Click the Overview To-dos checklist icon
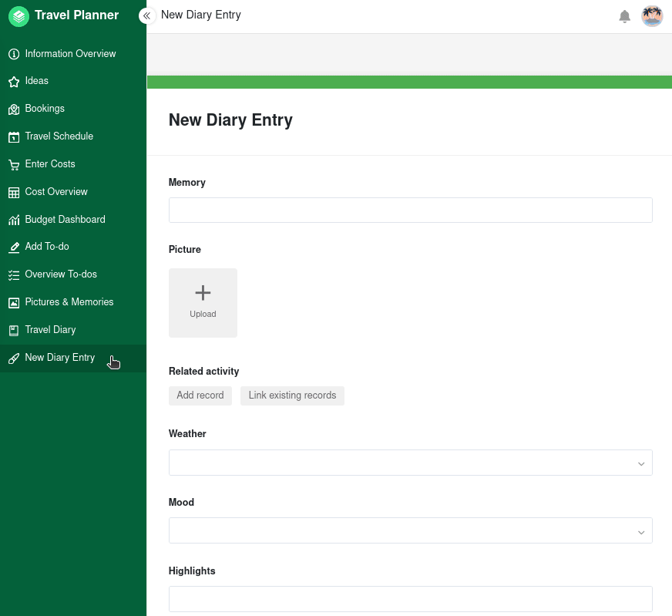The image size is (672, 616). (x=14, y=275)
